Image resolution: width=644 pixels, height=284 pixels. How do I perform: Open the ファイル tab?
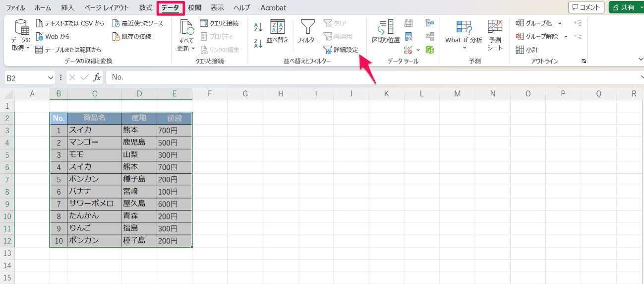tap(15, 7)
